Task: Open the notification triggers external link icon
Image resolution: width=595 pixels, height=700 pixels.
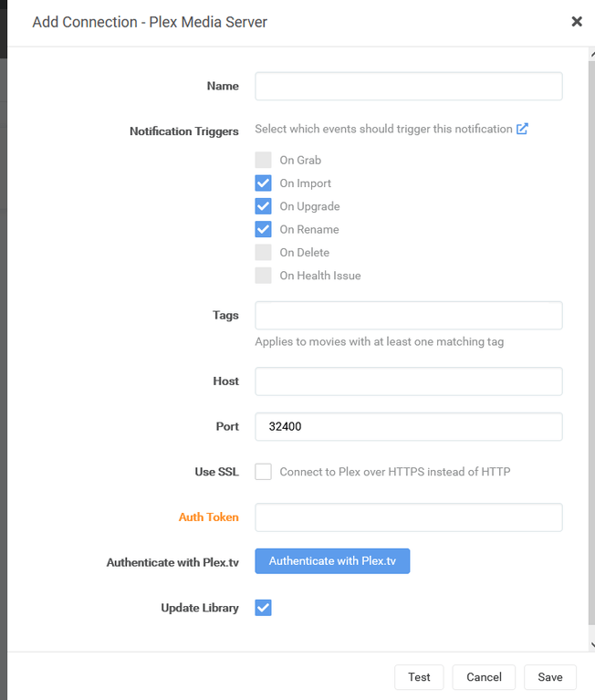Action: [x=522, y=129]
